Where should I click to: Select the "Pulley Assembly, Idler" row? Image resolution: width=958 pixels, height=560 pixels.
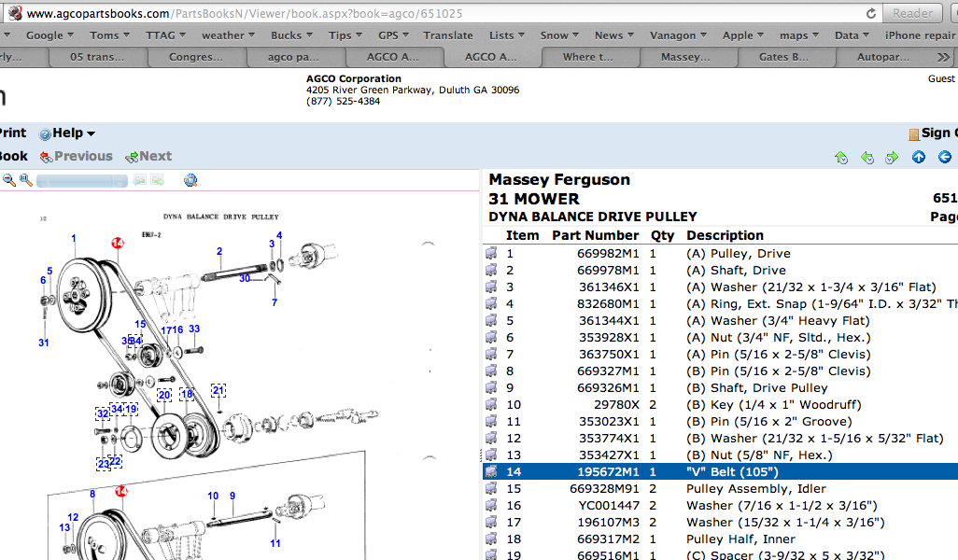click(721, 488)
